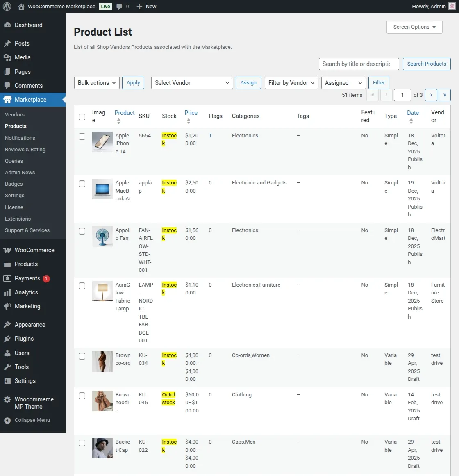Open the Filter by Vendor dropdown
Image resolution: width=459 pixels, height=476 pixels.
(291, 82)
